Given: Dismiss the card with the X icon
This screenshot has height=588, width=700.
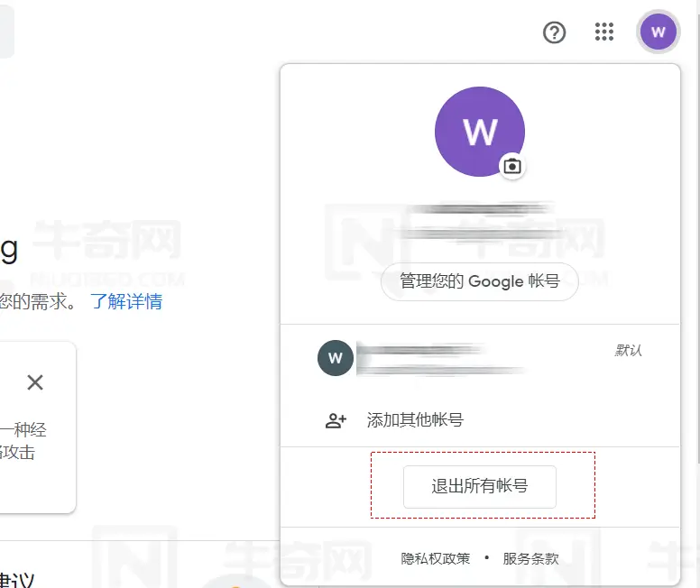Looking at the screenshot, I should point(35,382).
